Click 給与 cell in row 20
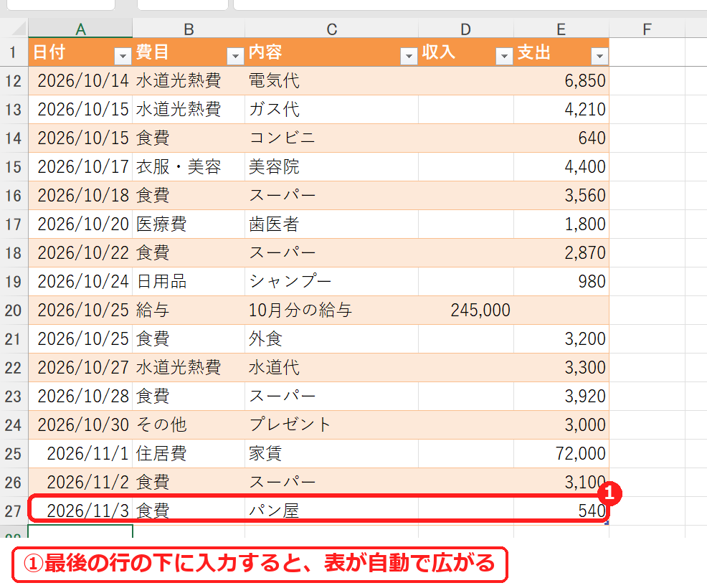The width and height of the screenshot is (707, 588). (189, 310)
